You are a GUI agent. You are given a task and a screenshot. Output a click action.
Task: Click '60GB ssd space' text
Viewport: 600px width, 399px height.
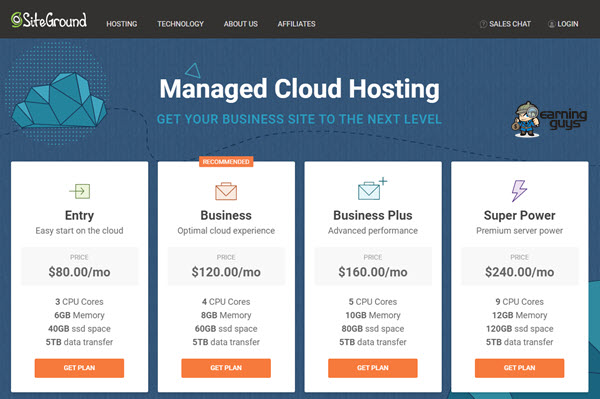226,329
